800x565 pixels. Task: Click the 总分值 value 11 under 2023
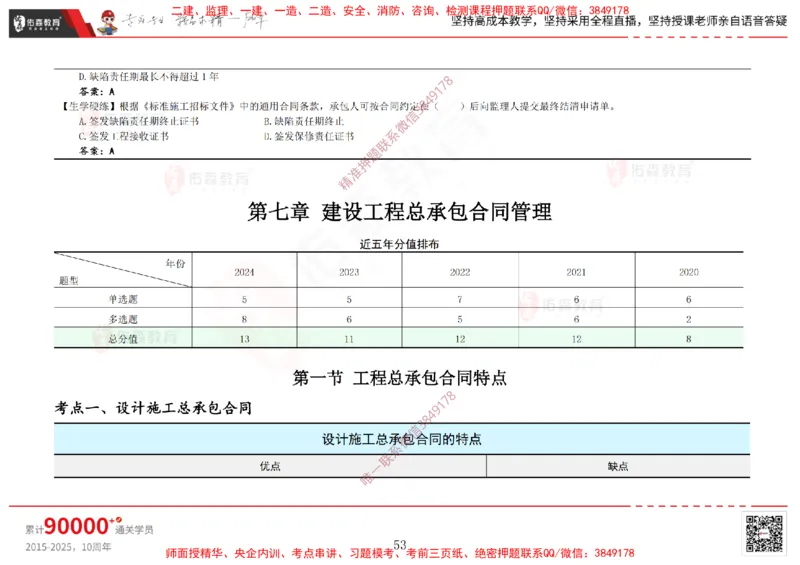[349, 339]
